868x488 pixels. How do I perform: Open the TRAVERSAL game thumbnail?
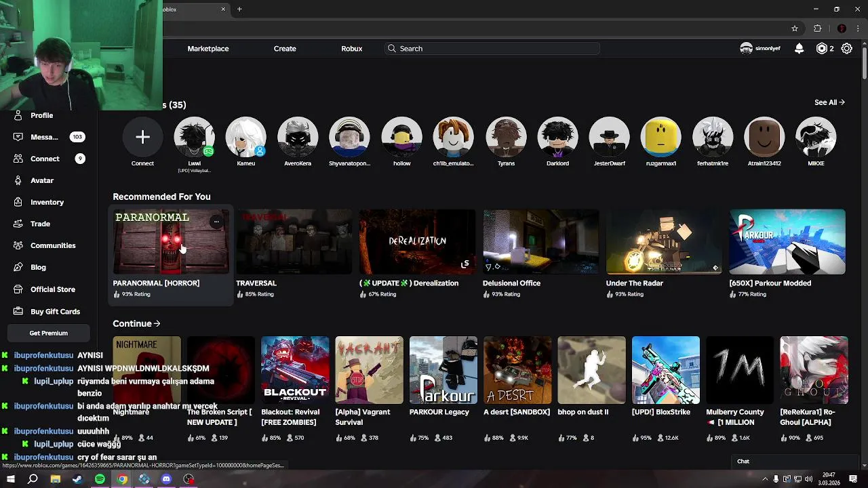pyautogui.click(x=294, y=242)
